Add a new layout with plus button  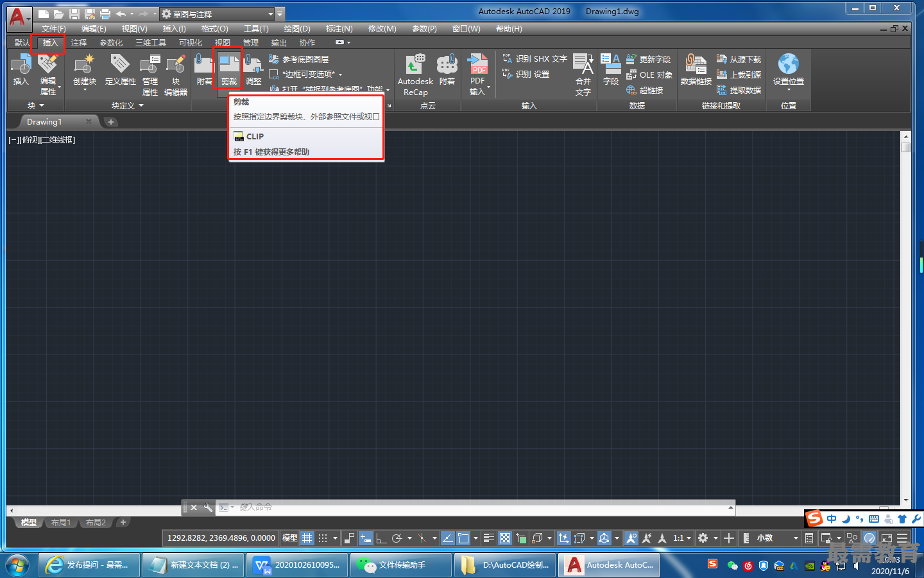coord(123,522)
